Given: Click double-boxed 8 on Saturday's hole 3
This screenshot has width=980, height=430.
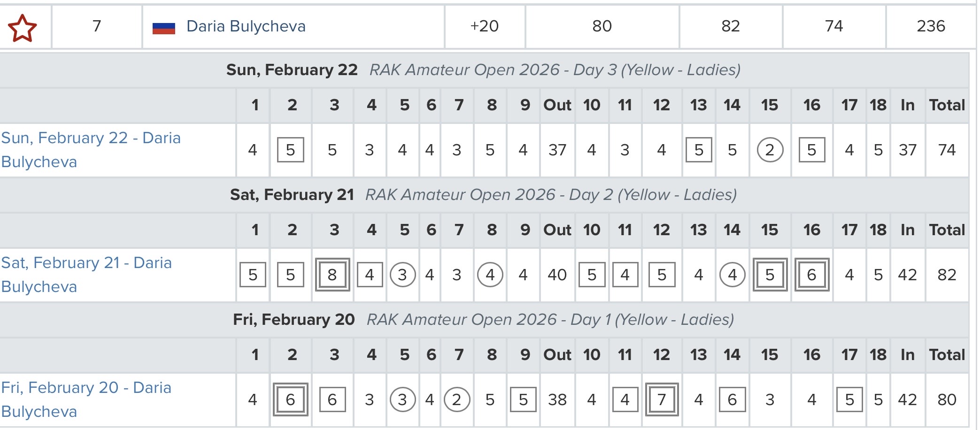Looking at the screenshot, I should (x=332, y=275).
